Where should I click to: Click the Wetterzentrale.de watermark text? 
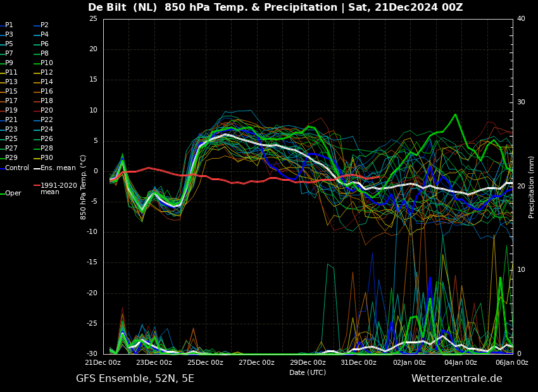tap(457, 379)
